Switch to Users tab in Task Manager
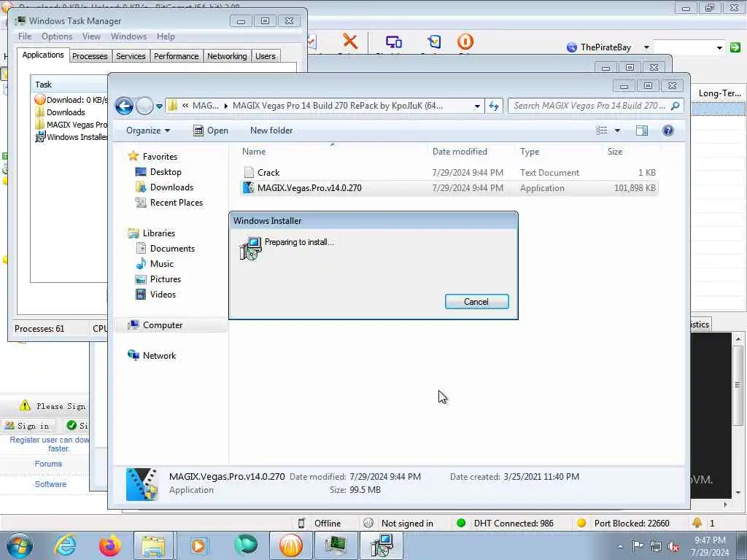747x560 pixels. tap(266, 56)
